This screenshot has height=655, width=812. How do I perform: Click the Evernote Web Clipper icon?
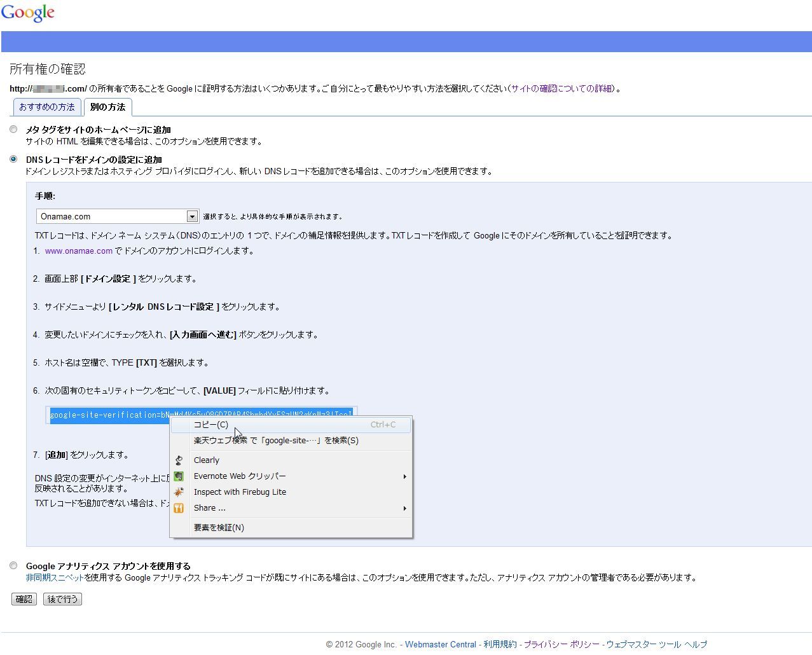pyautogui.click(x=179, y=476)
